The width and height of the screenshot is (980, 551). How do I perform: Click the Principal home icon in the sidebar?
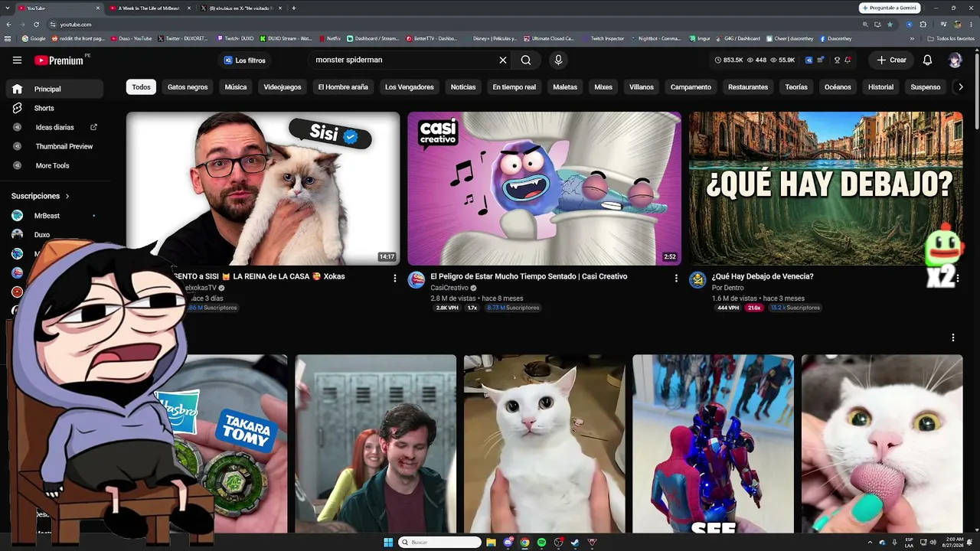tap(17, 89)
